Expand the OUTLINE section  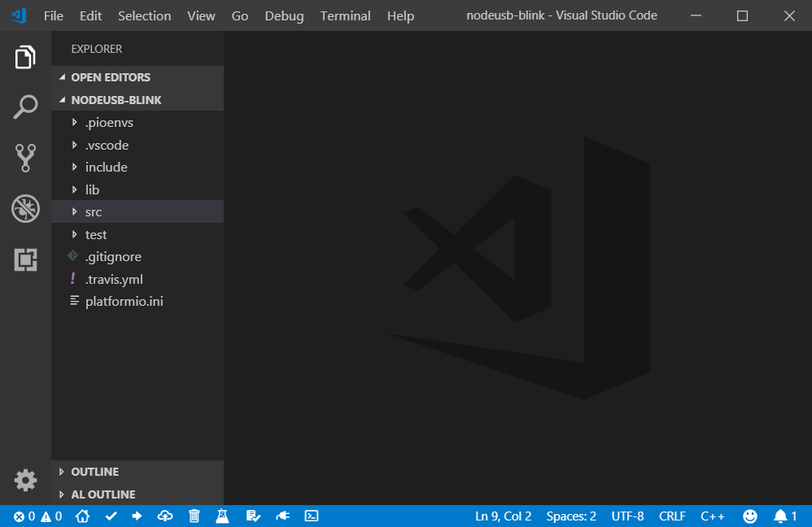click(x=138, y=472)
